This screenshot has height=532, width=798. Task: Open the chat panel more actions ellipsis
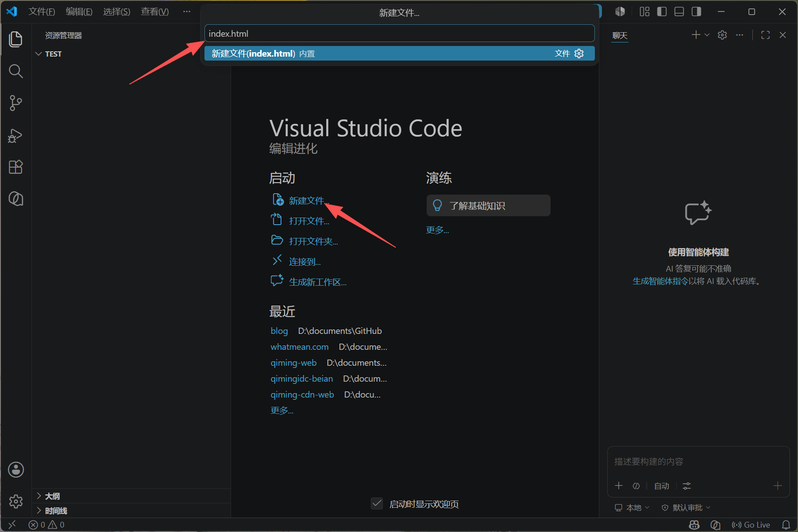coord(740,35)
